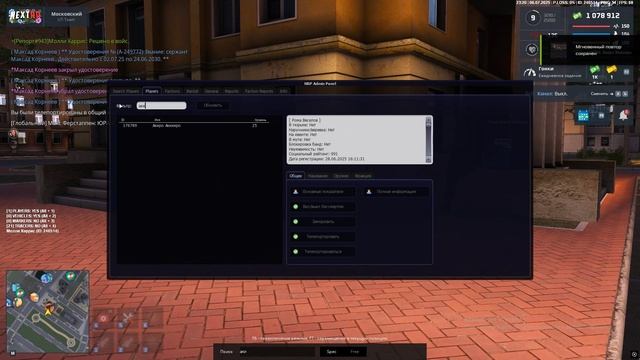Switch to the Players tab in Admin Panel
The image size is (640, 360).
click(x=151, y=91)
